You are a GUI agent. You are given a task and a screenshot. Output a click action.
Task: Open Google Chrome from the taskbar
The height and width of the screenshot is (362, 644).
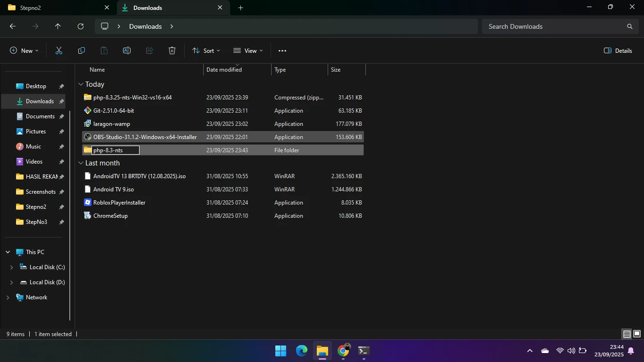[343, 351]
